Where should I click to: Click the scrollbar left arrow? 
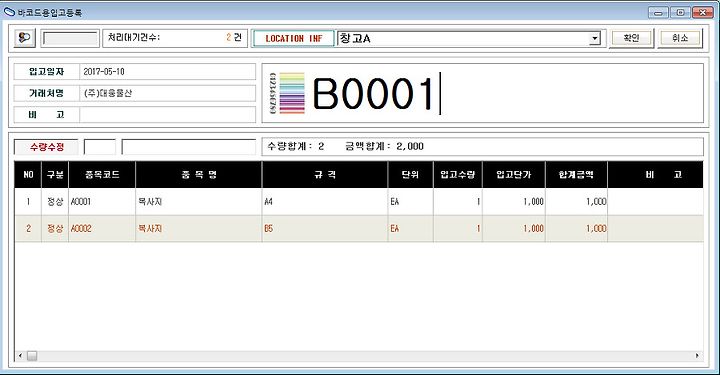(x=20, y=356)
